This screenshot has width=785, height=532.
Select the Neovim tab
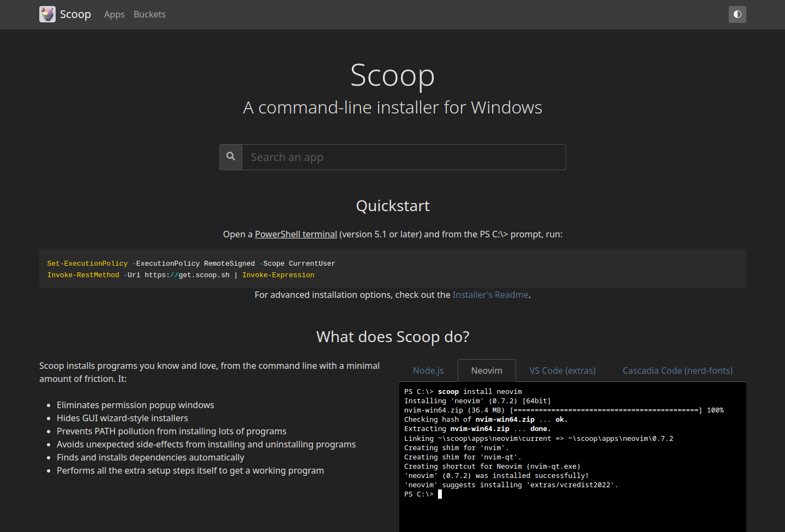pyautogui.click(x=487, y=370)
